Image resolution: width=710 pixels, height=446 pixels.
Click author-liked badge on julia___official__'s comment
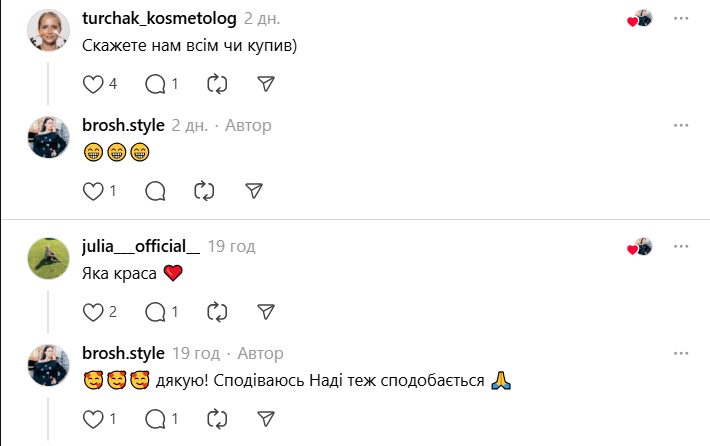[x=639, y=247]
